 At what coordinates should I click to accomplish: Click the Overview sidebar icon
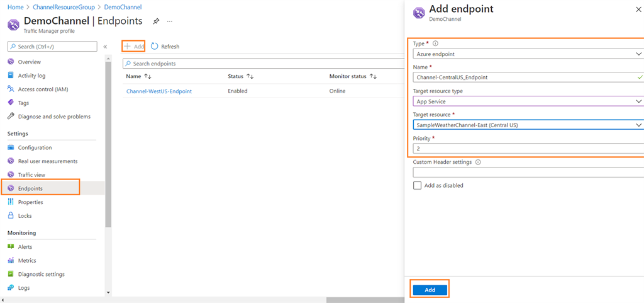[11, 62]
